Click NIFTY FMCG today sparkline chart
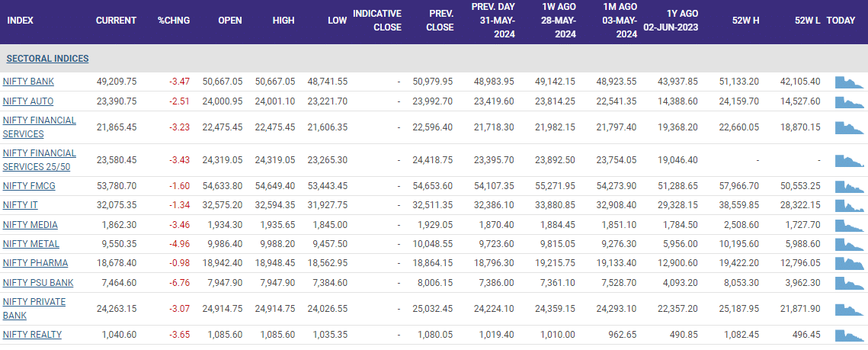 pos(850,186)
